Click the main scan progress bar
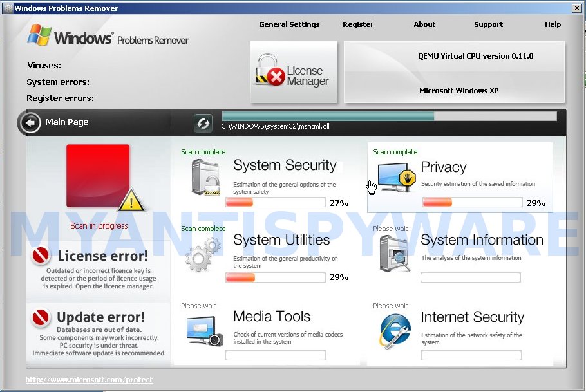586x392 pixels. 389,116
